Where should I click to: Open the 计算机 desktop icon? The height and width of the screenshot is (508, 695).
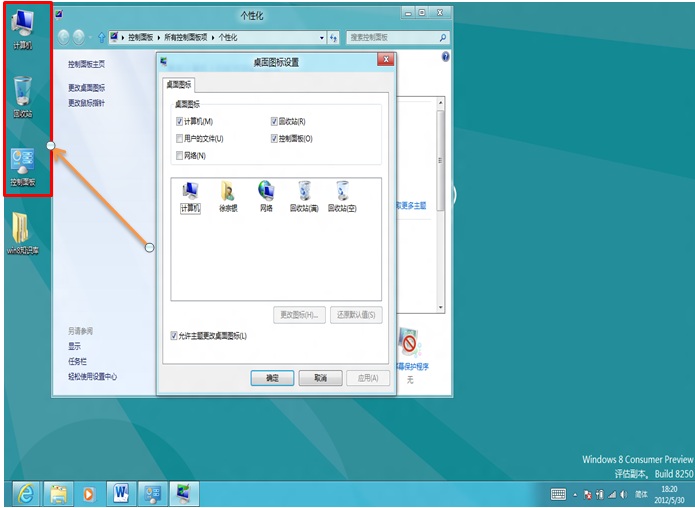tap(22, 29)
